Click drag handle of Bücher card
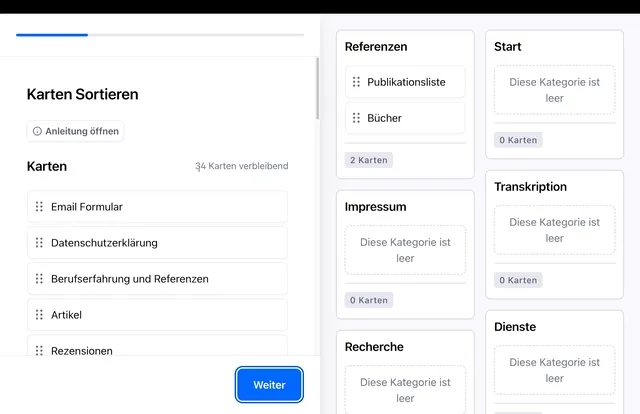Image resolution: width=640 pixels, height=414 pixels. click(356, 118)
